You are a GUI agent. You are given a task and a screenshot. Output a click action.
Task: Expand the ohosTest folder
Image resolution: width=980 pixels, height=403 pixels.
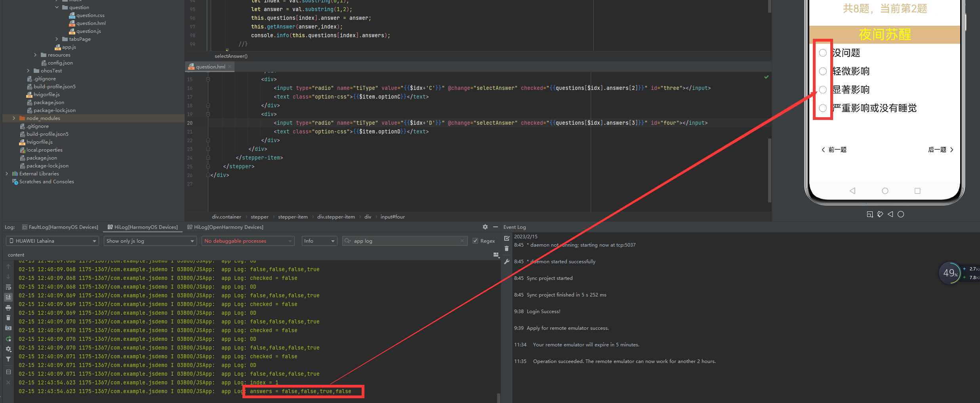point(28,71)
